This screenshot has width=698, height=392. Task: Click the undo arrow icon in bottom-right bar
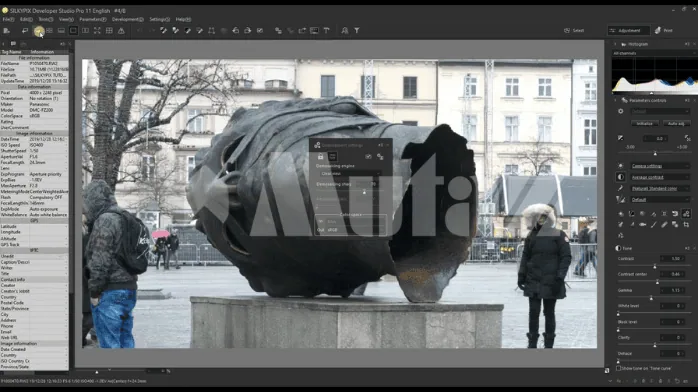click(x=677, y=381)
